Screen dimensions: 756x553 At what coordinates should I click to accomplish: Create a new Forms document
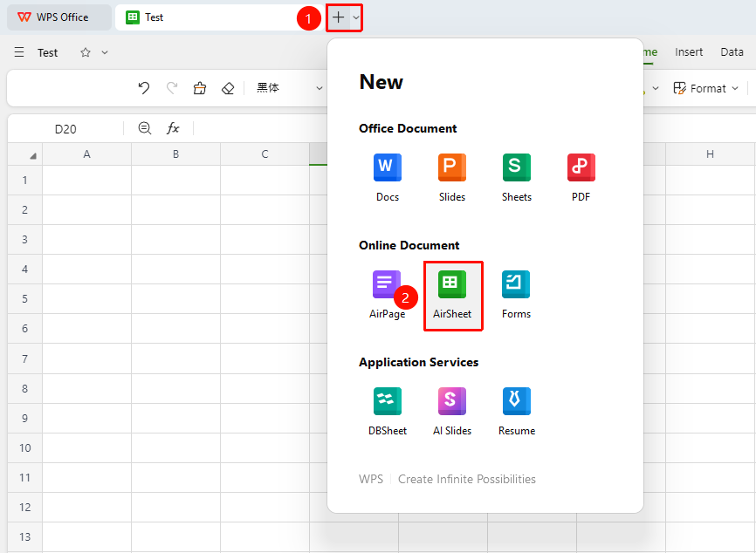[x=517, y=295]
